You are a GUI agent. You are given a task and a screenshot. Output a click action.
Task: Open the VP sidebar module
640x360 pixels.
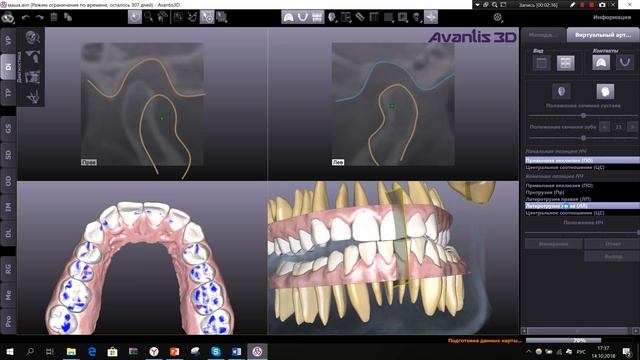[8, 40]
